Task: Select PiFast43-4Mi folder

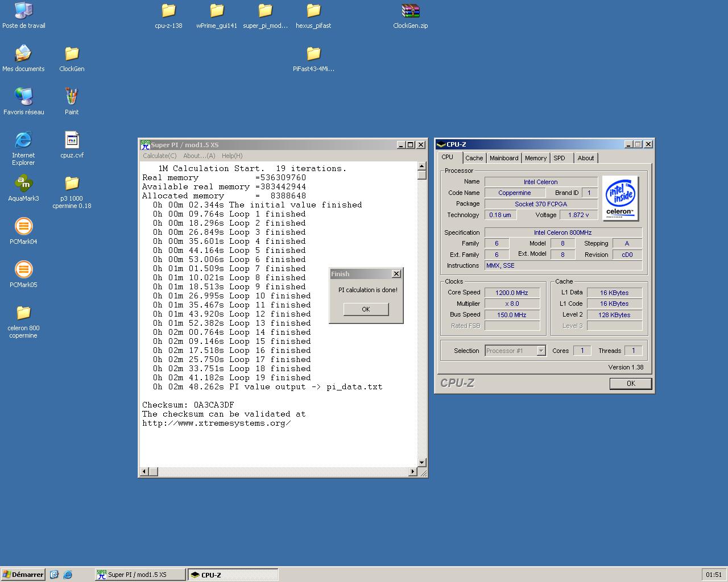Action: click(313, 59)
